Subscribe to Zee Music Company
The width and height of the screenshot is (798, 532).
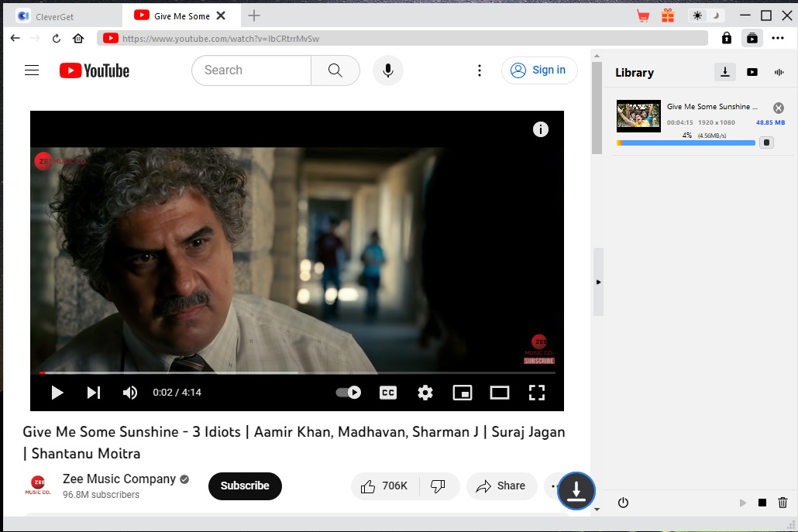tap(245, 486)
